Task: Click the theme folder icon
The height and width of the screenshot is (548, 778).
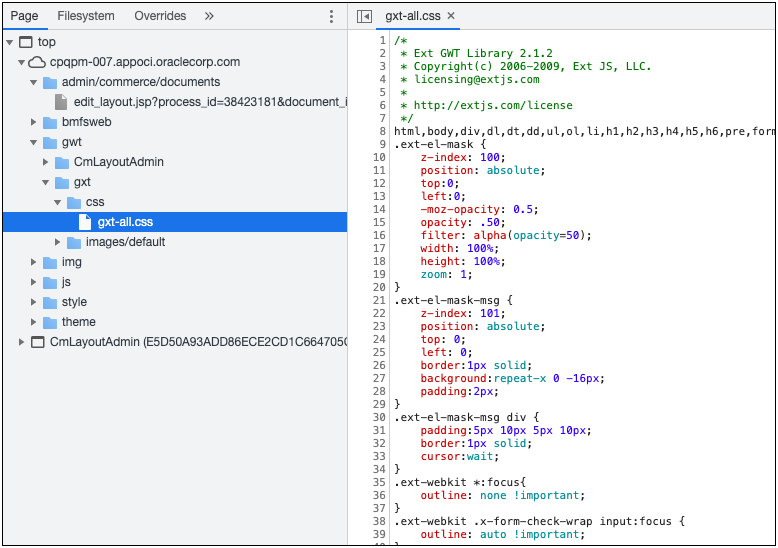Action: 50,322
